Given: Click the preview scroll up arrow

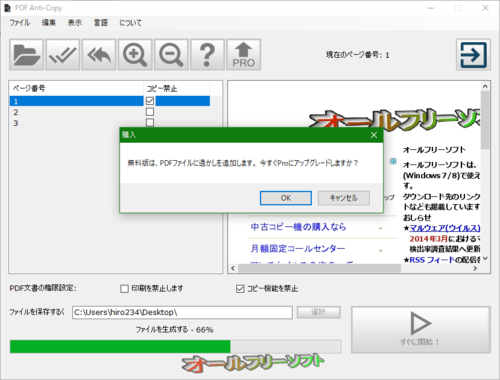Looking at the screenshot, I should (x=485, y=86).
